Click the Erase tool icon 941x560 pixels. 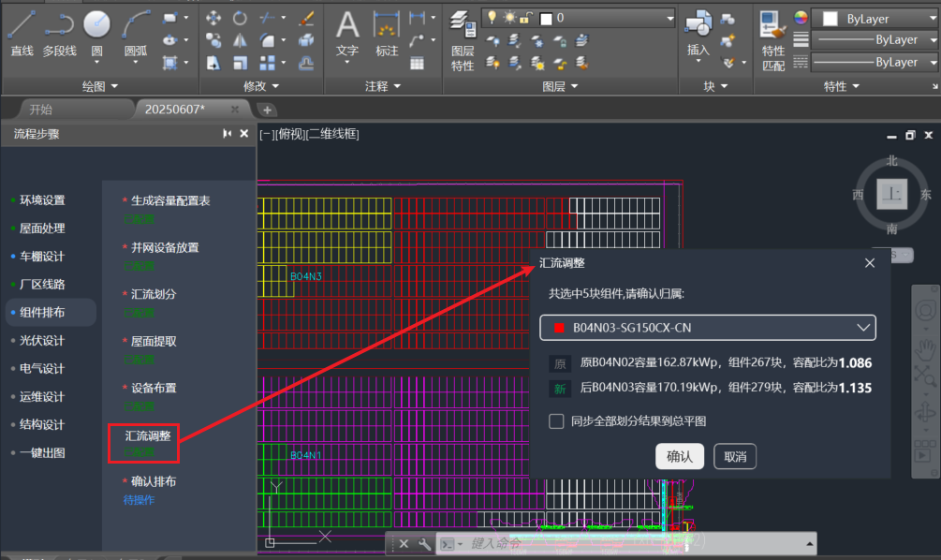click(307, 18)
